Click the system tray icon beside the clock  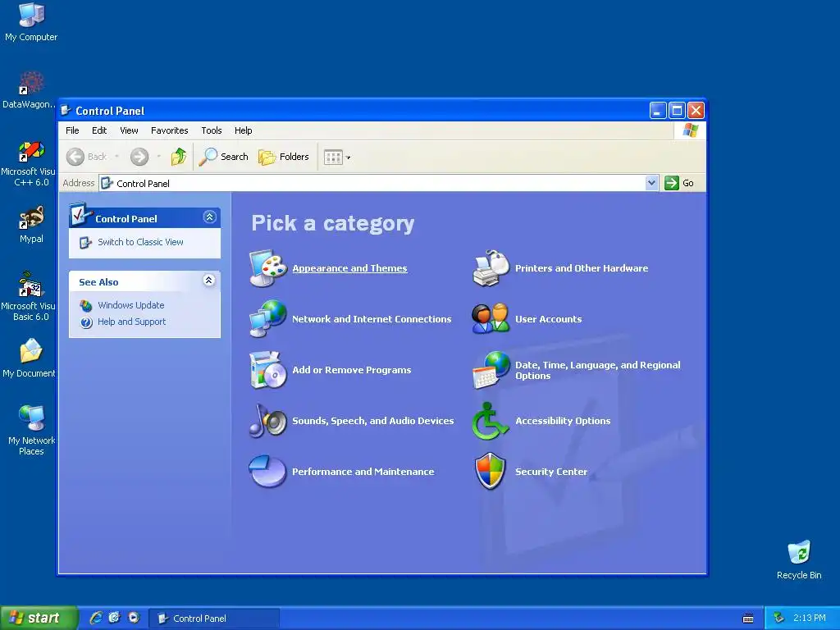pos(779,619)
